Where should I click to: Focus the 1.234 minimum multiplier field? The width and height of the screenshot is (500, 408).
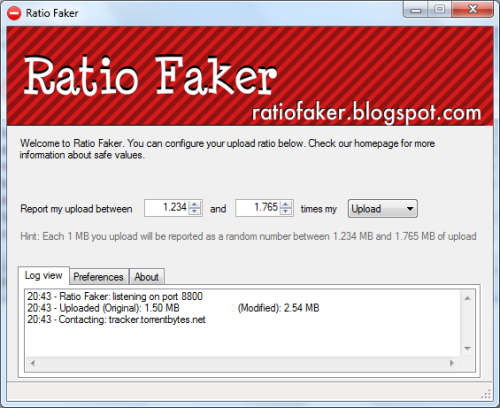click(x=167, y=208)
